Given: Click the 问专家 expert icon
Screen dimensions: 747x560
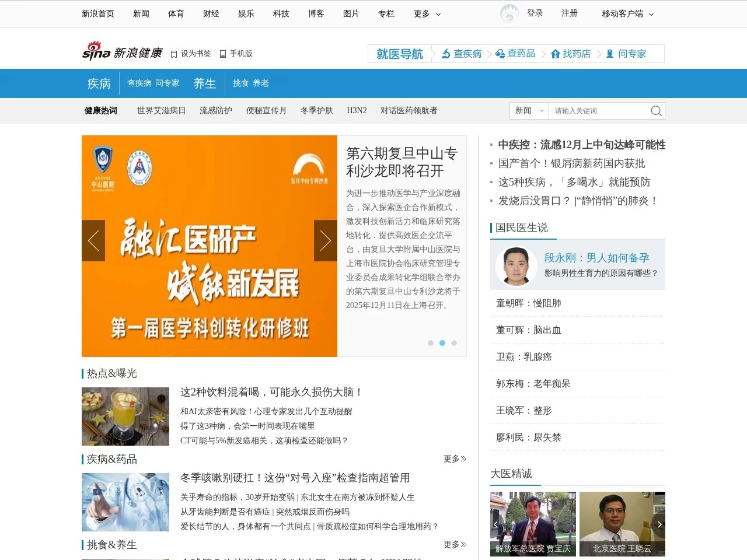Looking at the screenshot, I should 608,54.
